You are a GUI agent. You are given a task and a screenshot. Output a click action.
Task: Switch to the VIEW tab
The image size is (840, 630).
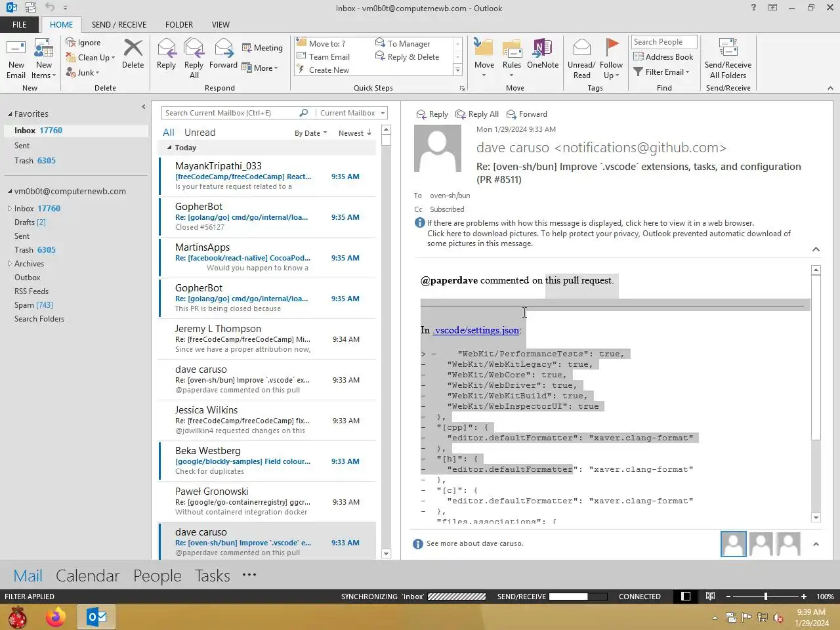[220, 25]
